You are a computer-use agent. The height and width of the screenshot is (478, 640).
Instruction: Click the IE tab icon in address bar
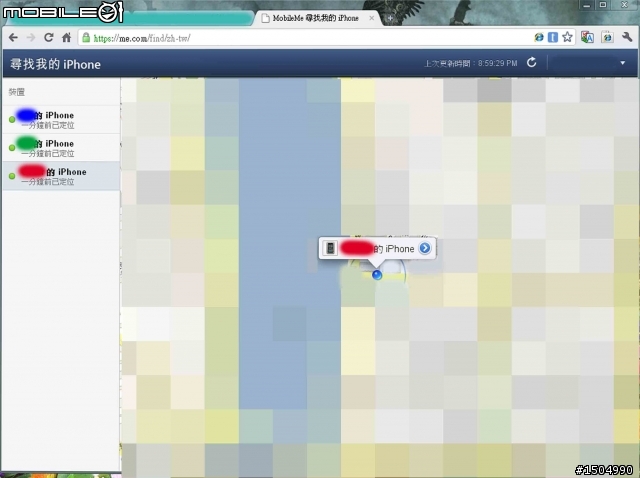pos(539,38)
